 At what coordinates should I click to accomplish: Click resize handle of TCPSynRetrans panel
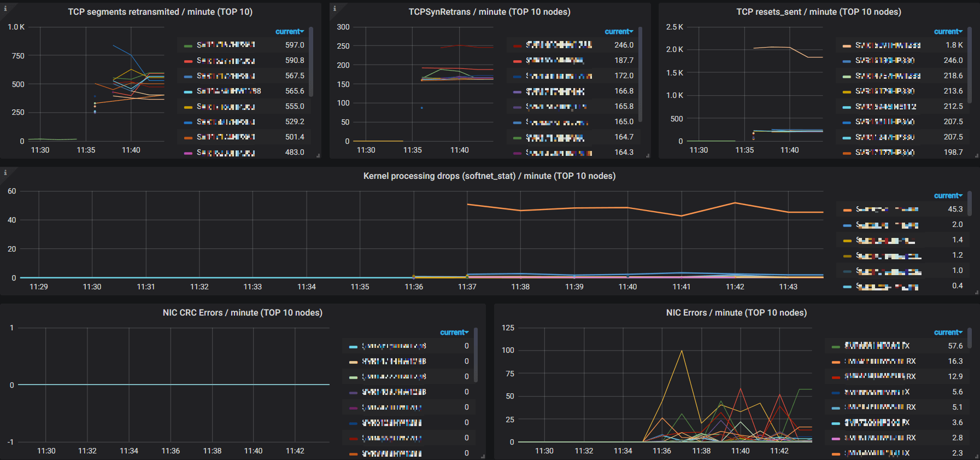[648, 156]
